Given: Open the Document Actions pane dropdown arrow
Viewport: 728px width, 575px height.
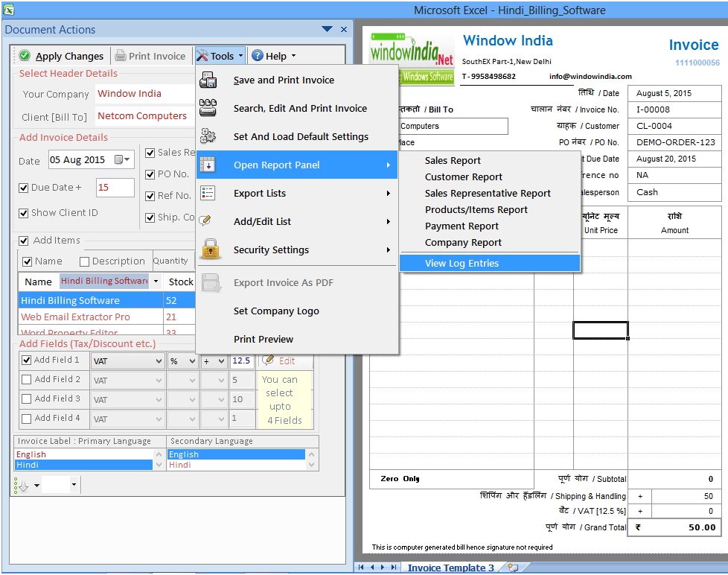Looking at the screenshot, I should (327, 29).
